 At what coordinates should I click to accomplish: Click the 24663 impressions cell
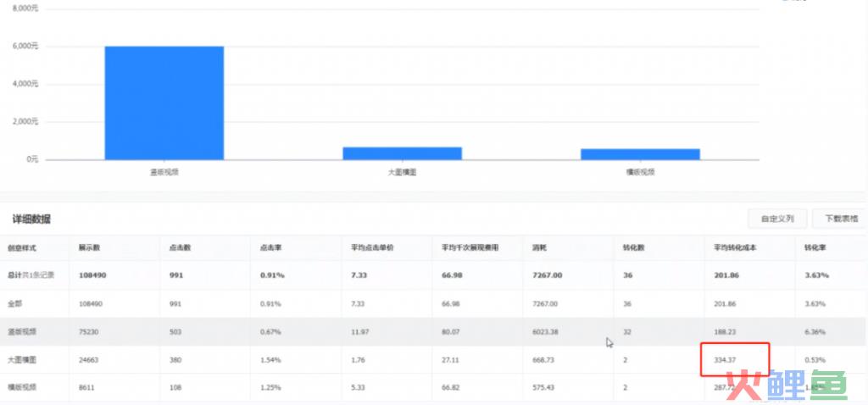88,359
